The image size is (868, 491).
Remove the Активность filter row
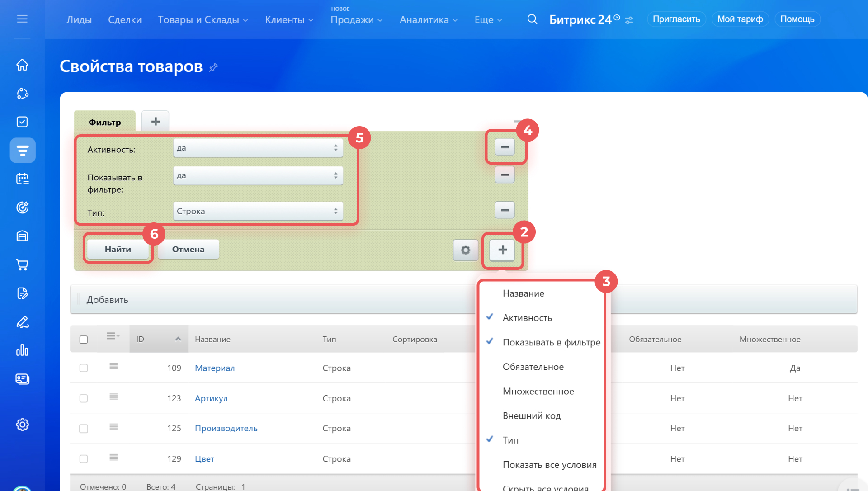click(505, 147)
